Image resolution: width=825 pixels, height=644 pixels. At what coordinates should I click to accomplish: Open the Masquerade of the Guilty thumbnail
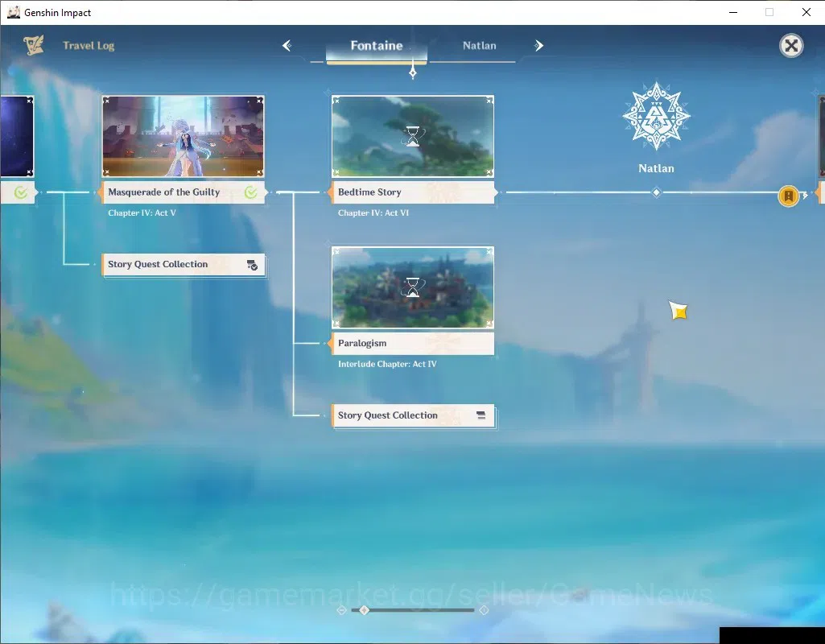pos(183,136)
